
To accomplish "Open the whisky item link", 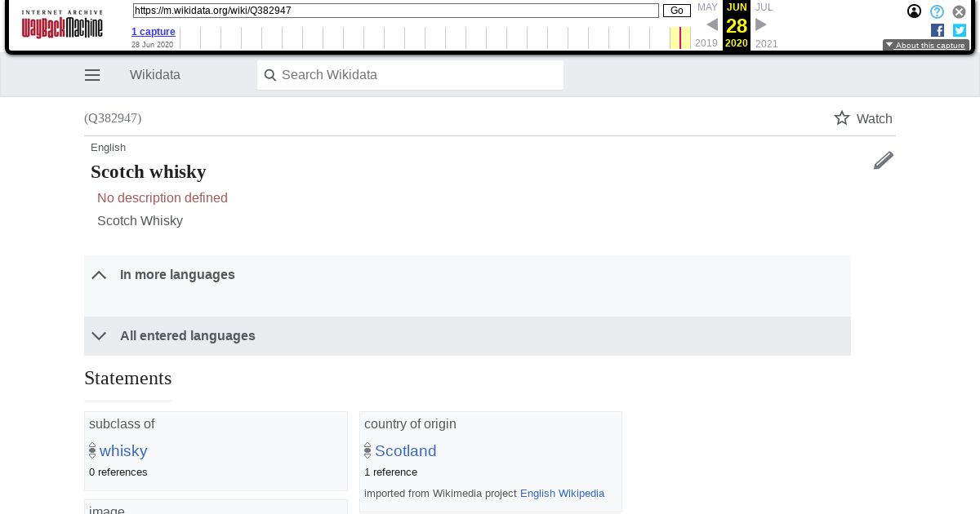I will [x=123, y=450].
